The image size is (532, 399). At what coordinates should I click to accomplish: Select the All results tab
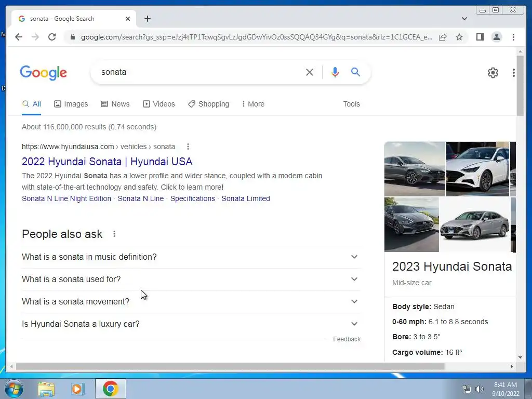[x=32, y=104]
